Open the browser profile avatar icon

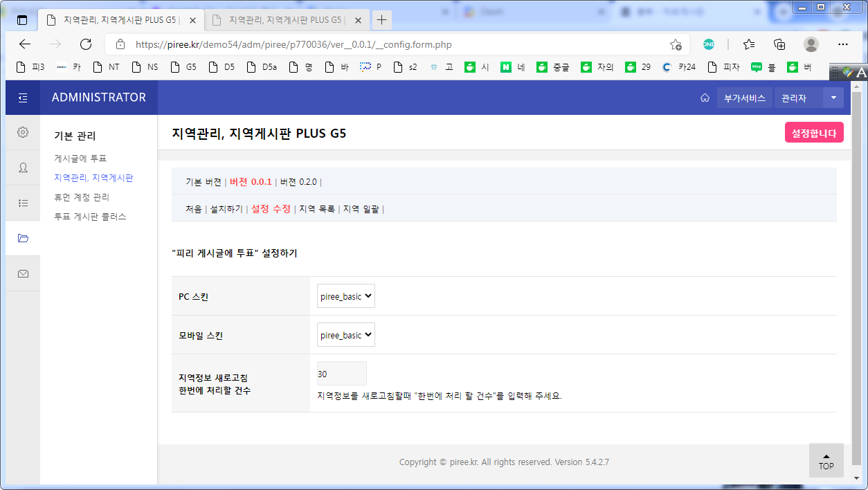tap(811, 44)
